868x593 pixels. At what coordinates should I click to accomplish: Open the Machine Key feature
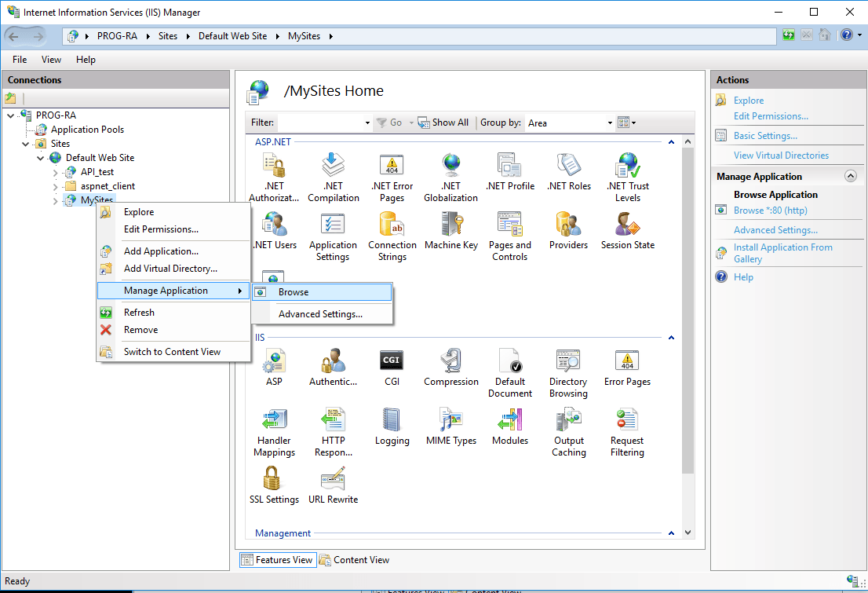[451, 224]
